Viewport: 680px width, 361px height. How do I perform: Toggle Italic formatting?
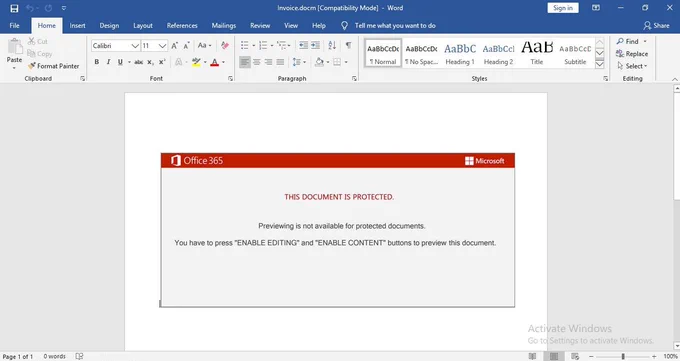pos(108,62)
